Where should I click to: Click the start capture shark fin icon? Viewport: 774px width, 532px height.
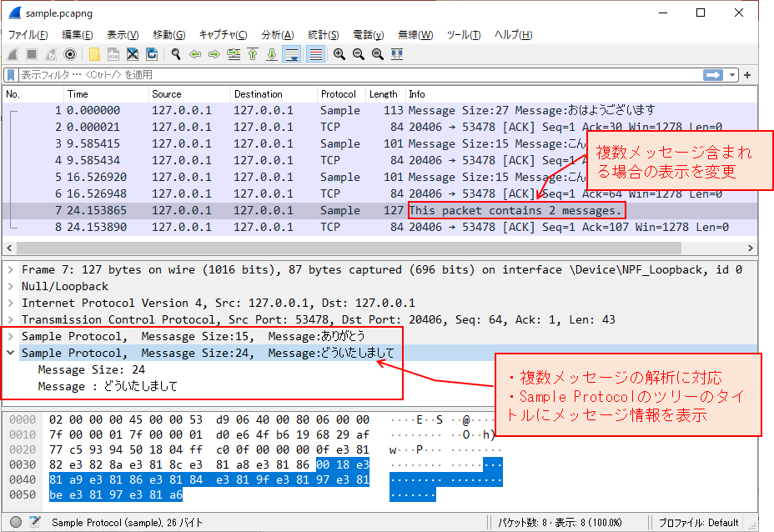click(x=13, y=54)
